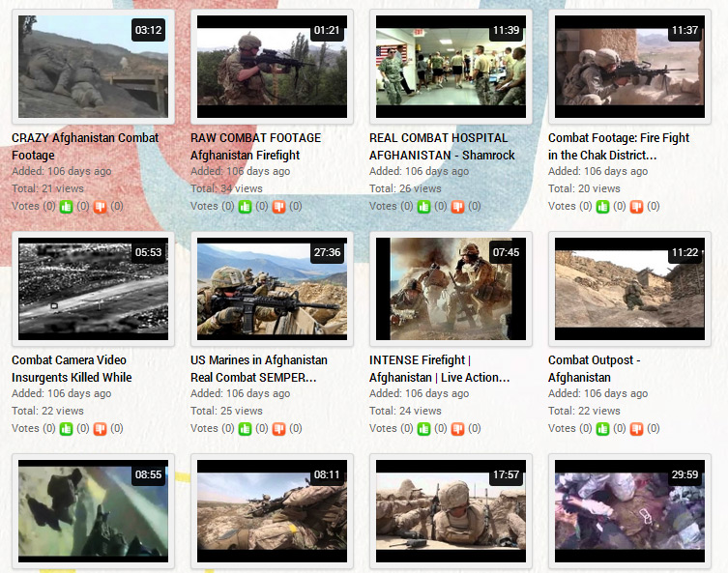Dislike the US Marines in Afghanistan video
This screenshot has width=728, height=573.
pyautogui.click(x=279, y=429)
